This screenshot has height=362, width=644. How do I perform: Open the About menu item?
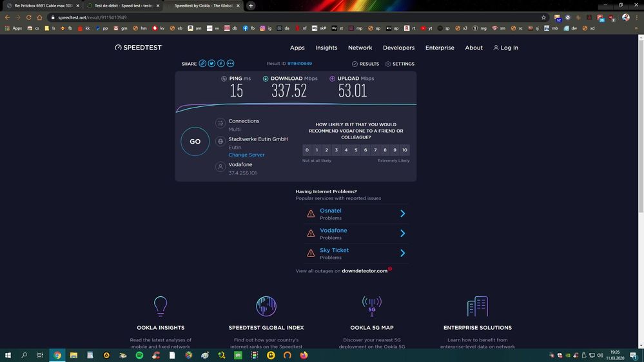click(474, 48)
